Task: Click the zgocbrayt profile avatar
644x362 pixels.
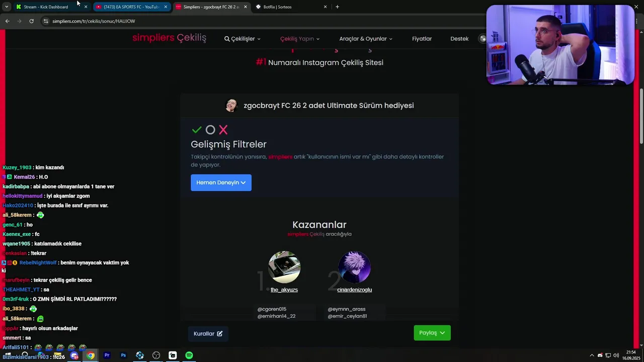Action: (x=231, y=105)
